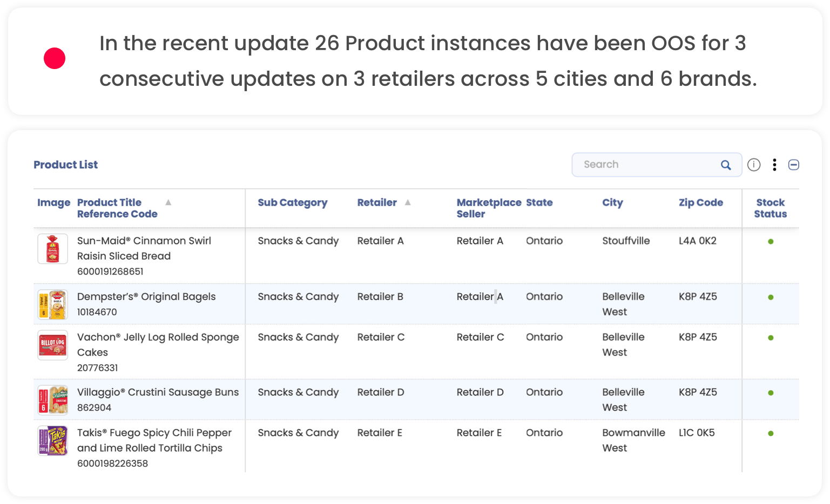Click the Retailer column header

377,202
